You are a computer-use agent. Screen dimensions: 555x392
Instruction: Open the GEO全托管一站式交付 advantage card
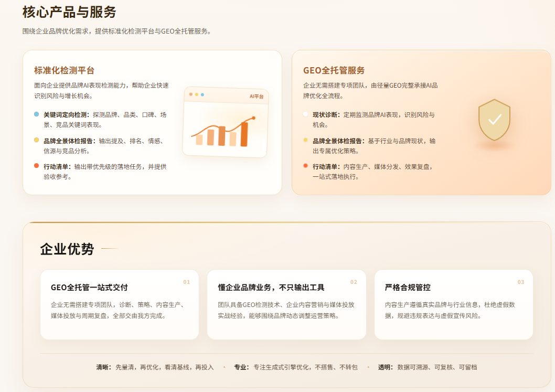point(120,304)
